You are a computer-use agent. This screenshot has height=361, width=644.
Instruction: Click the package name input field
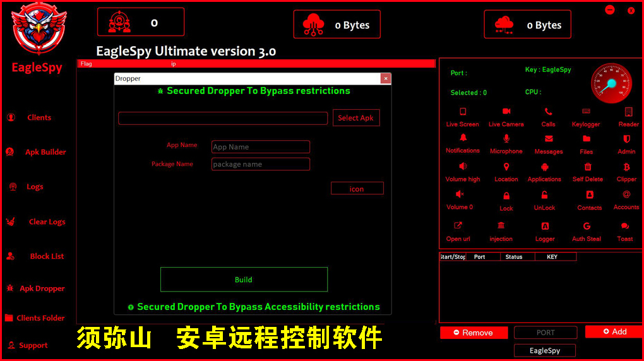pyautogui.click(x=261, y=164)
